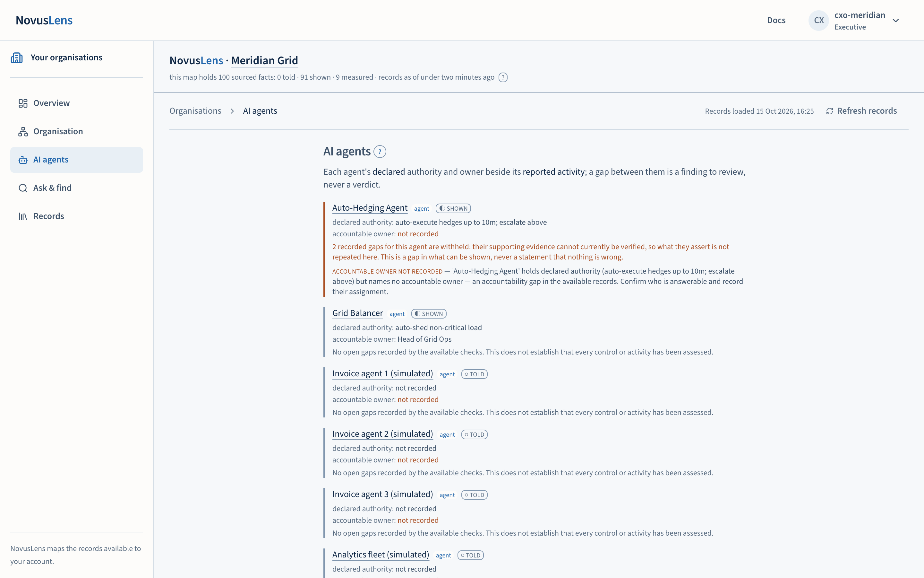Select the AI agents menu item
Image resolution: width=924 pixels, height=578 pixels.
point(77,160)
